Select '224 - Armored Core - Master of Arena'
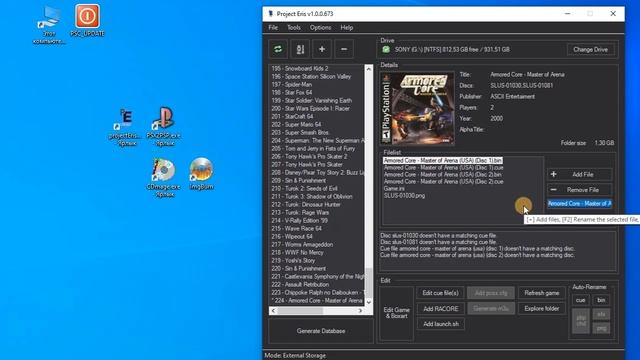Viewport: 640px width, 360px height. click(318, 300)
